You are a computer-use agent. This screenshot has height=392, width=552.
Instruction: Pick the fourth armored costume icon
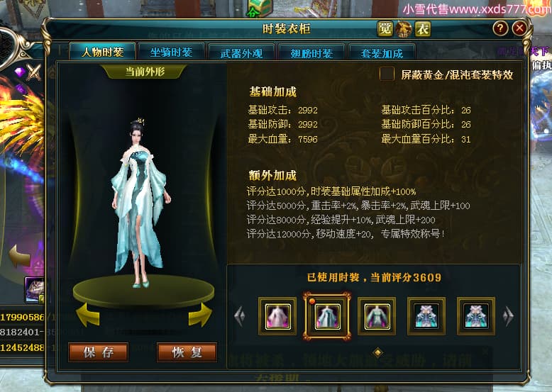(426, 316)
